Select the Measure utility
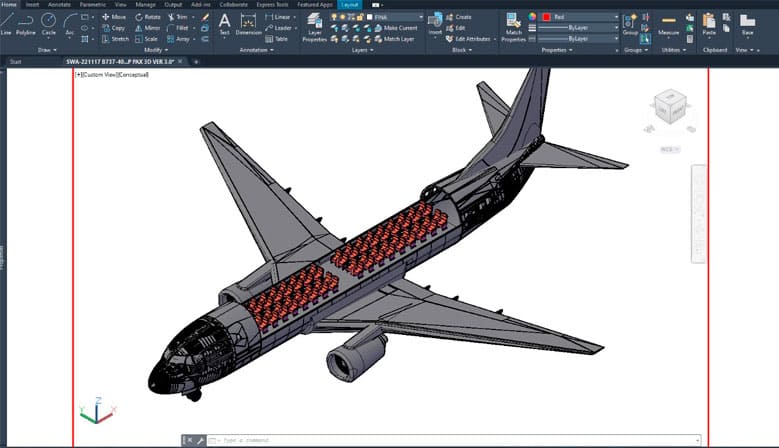Image resolution: width=779 pixels, height=448 pixels. (669, 24)
